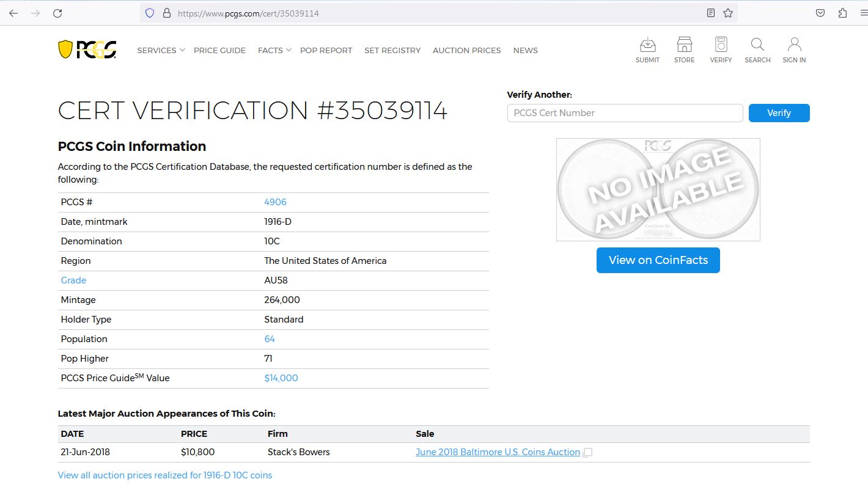Image resolution: width=868 pixels, height=501 pixels.
Task: Open the Pop Report menu item
Action: (x=326, y=50)
